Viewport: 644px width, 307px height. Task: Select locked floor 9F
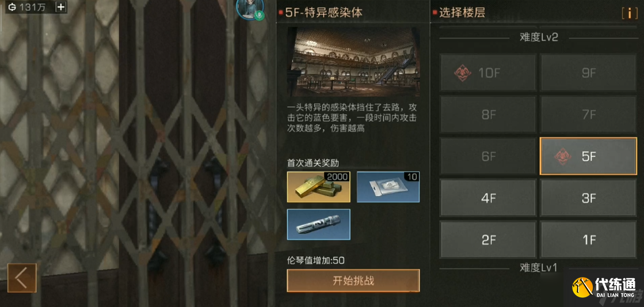pyautogui.click(x=588, y=73)
